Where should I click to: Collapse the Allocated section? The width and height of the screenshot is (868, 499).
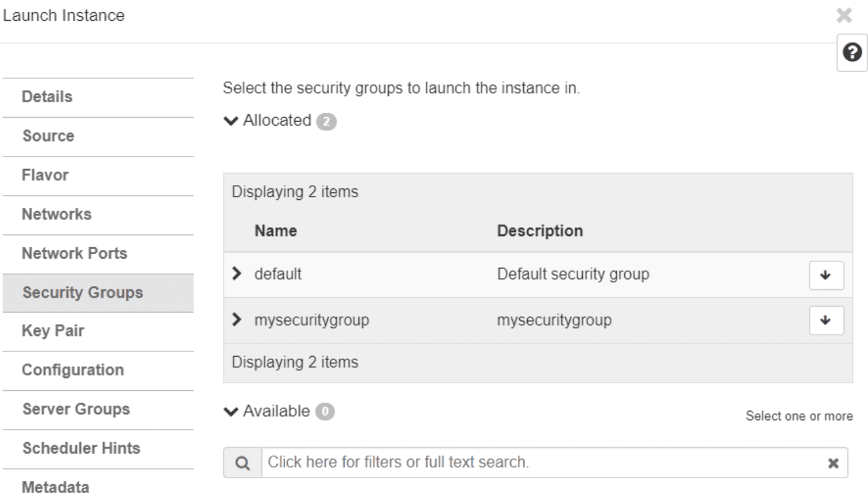tap(230, 121)
